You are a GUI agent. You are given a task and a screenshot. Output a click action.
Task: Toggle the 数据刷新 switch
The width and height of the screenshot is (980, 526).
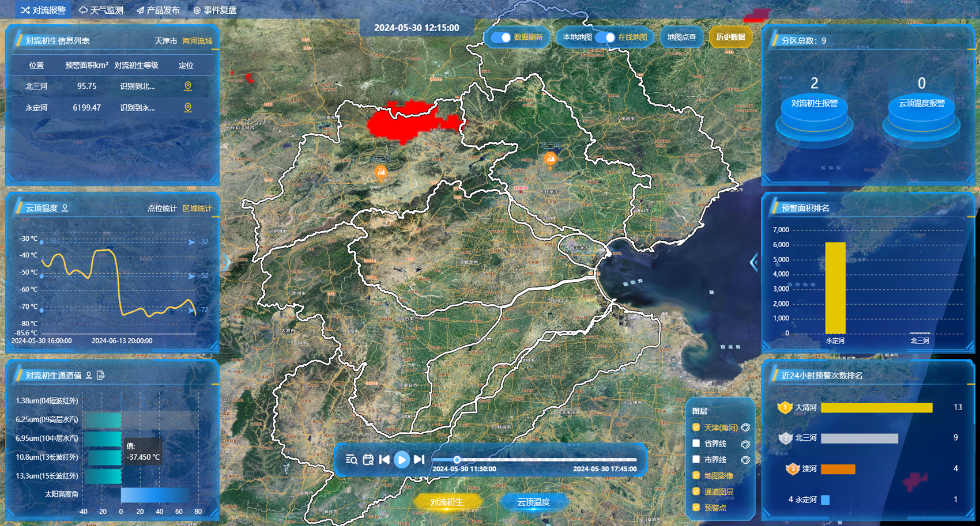[500, 37]
